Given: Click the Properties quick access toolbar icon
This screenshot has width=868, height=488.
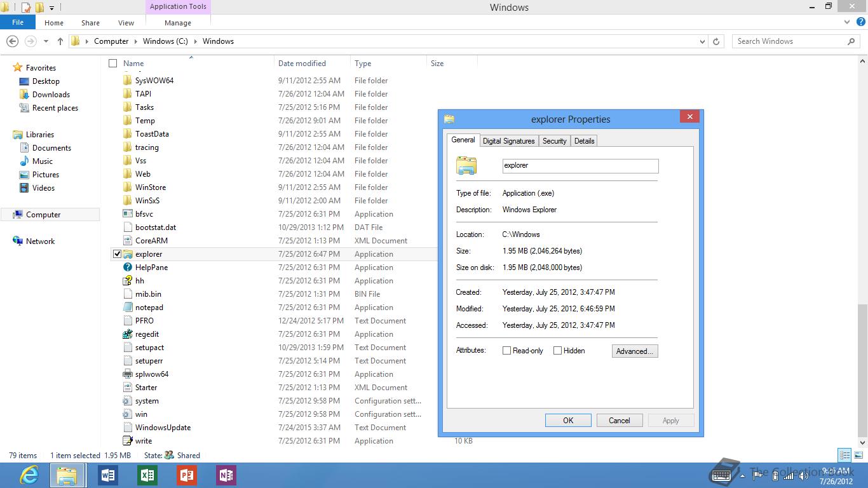Looking at the screenshot, I should (26, 8).
